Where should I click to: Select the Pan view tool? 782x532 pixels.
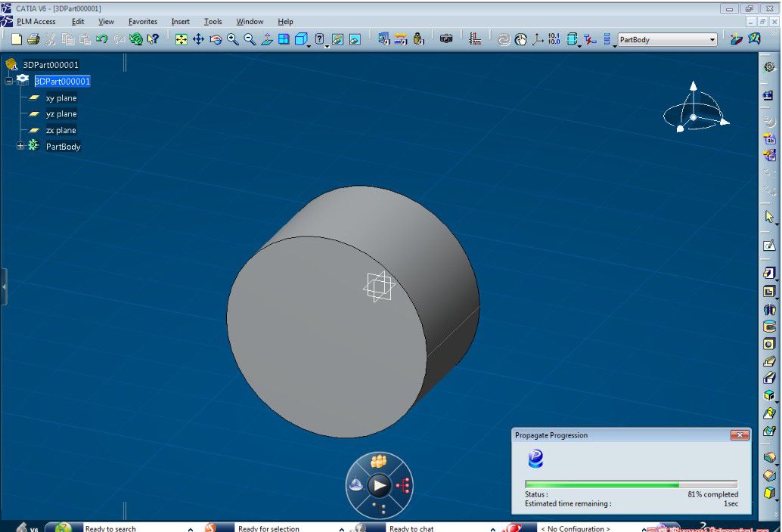[x=198, y=39]
